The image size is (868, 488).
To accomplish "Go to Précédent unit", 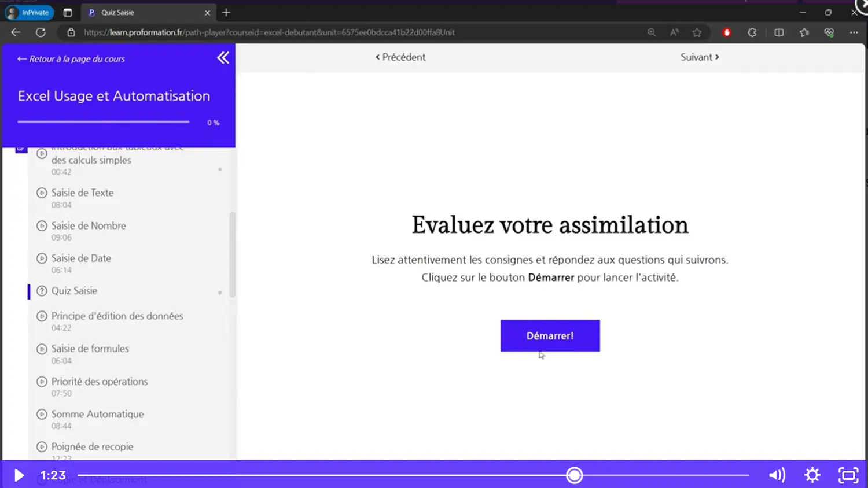I will click(x=400, y=57).
